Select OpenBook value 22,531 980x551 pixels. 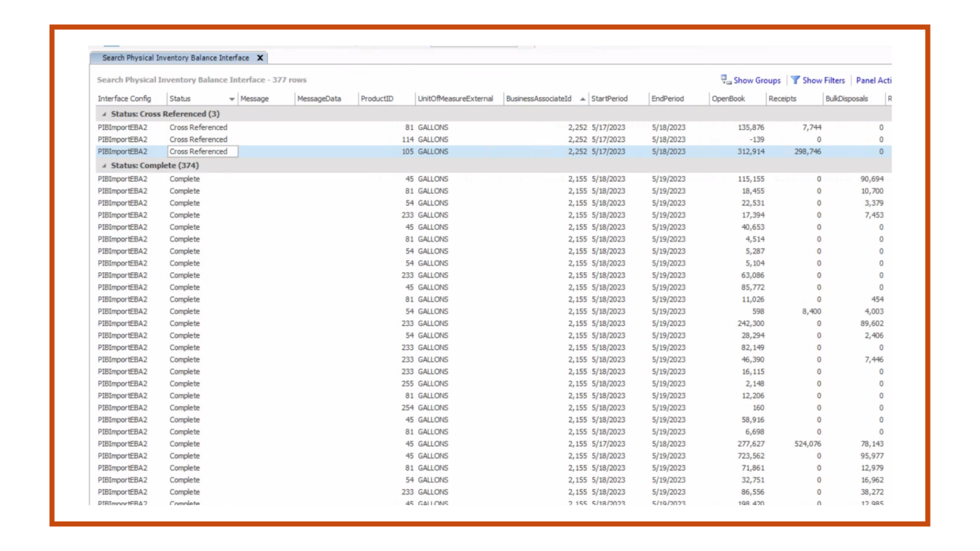[x=753, y=203]
